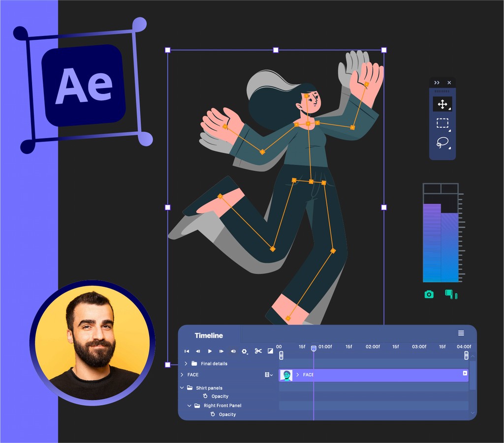Step forward one frame in the timeline
Image resolution: width=504 pixels, height=443 pixels.
point(221,351)
